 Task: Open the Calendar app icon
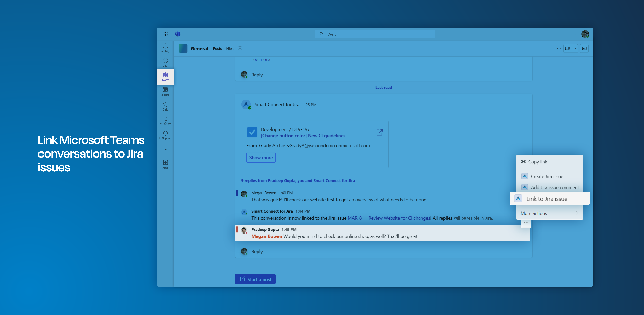[x=165, y=91]
